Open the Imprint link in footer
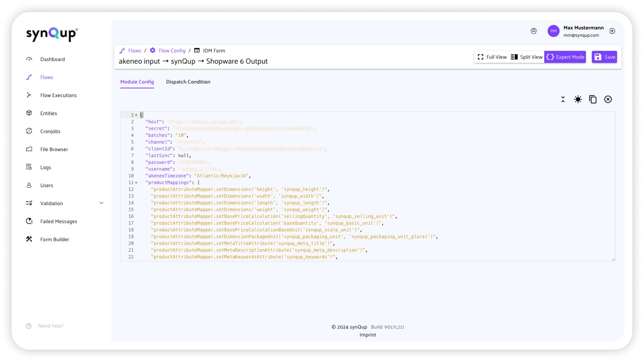 [368, 335]
